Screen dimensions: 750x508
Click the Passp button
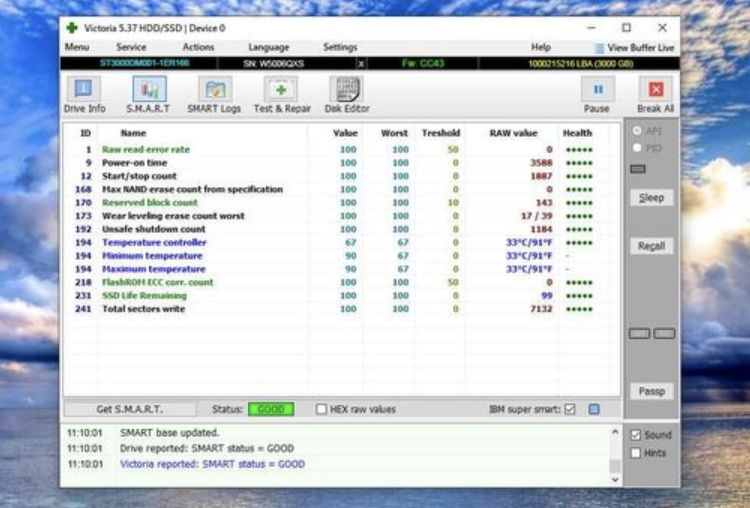651,391
